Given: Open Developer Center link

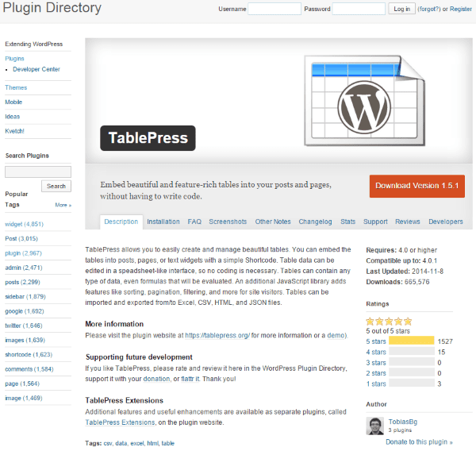Looking at the screenshot, I should coord(36,69).
